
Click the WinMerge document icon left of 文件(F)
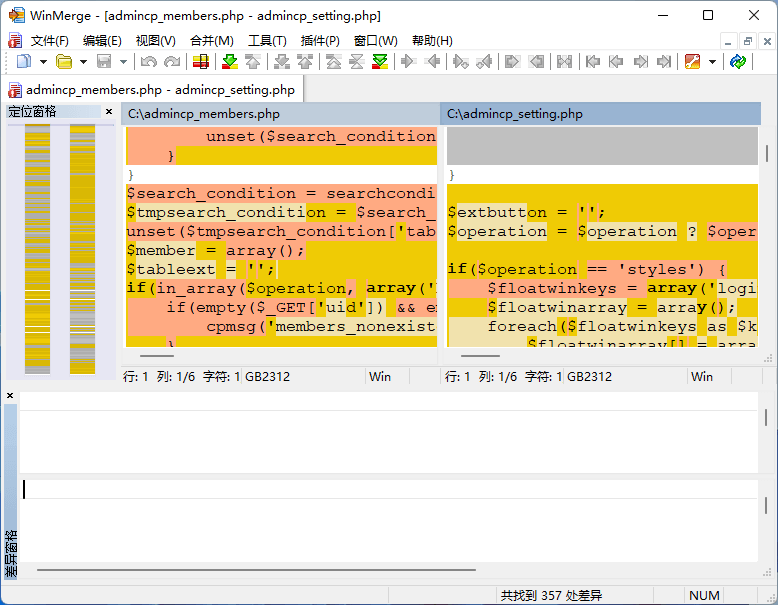click(15, 41)
